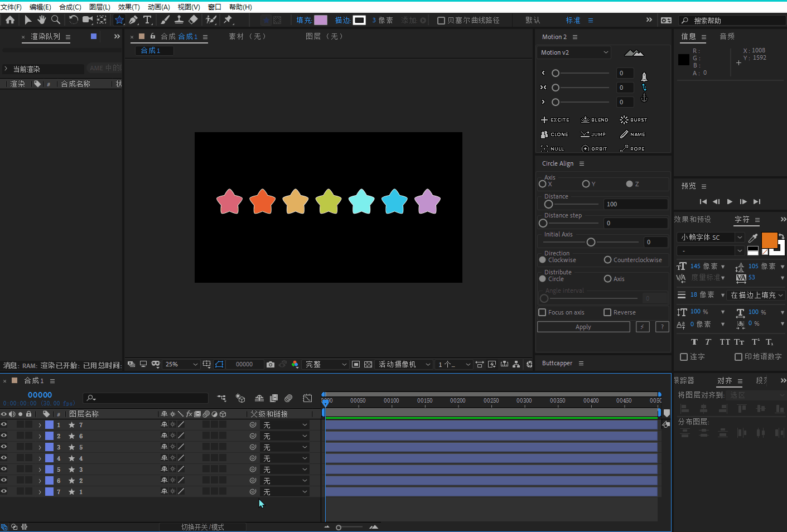Select the Home icon in toolbar
Screen dimensions: 787x532
tap(10, 20)
